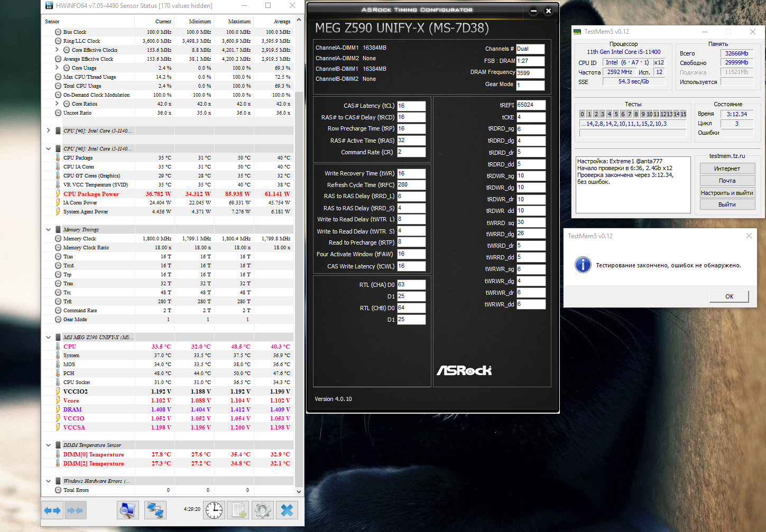Collapse the DIMM Temperature Sensor group
The width and height of the screenshot is (766, 532).
tap(49, 445)
